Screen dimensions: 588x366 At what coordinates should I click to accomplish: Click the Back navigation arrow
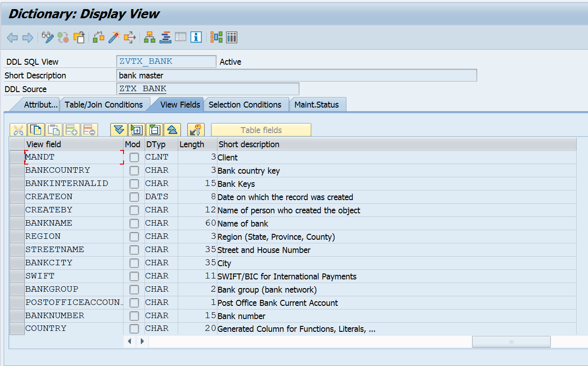(x=12, y=37)
